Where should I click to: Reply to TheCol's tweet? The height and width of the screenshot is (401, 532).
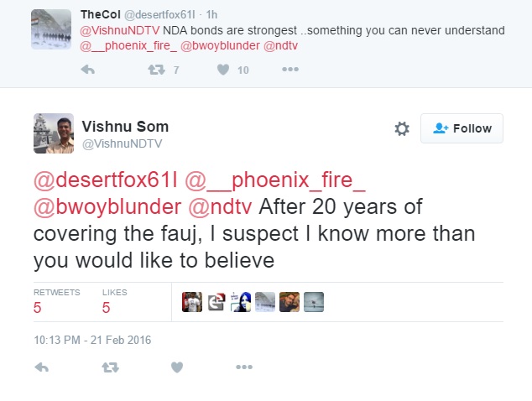pos(88,70)
